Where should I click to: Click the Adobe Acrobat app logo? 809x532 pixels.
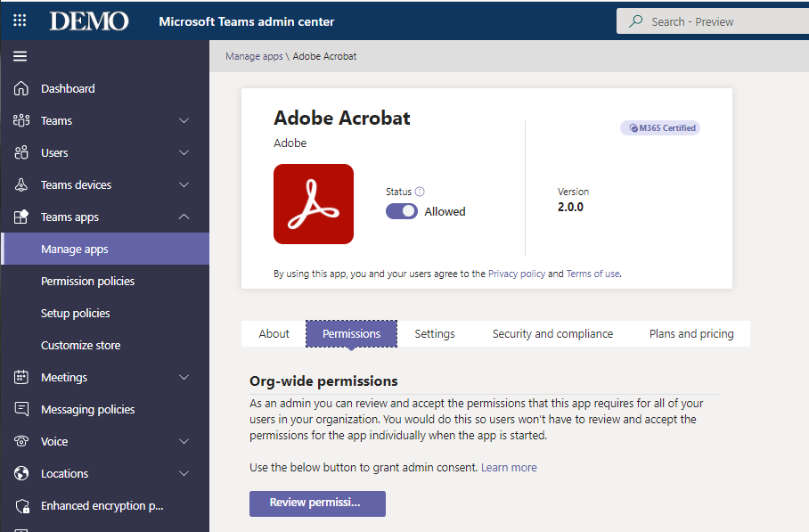pos(314,204)
